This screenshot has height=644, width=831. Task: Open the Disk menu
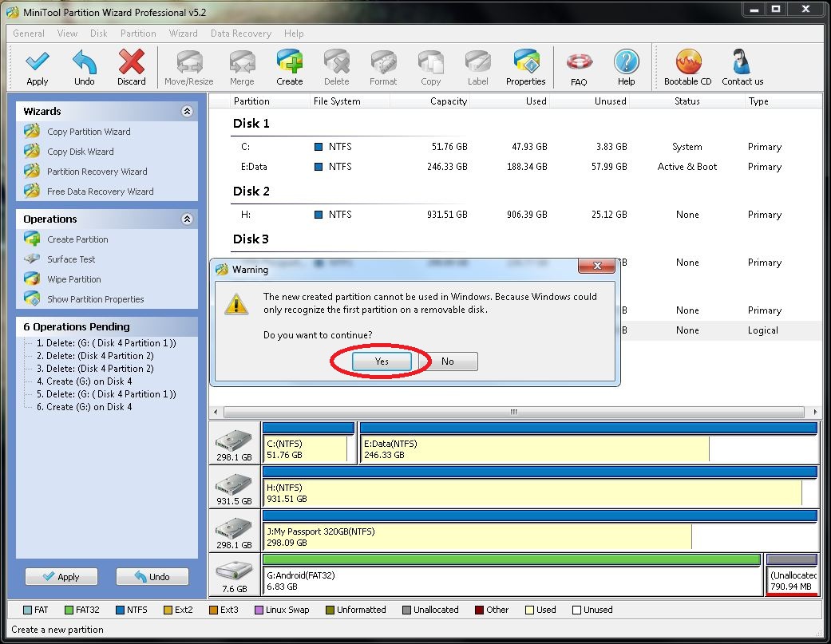tap(98, 34)
